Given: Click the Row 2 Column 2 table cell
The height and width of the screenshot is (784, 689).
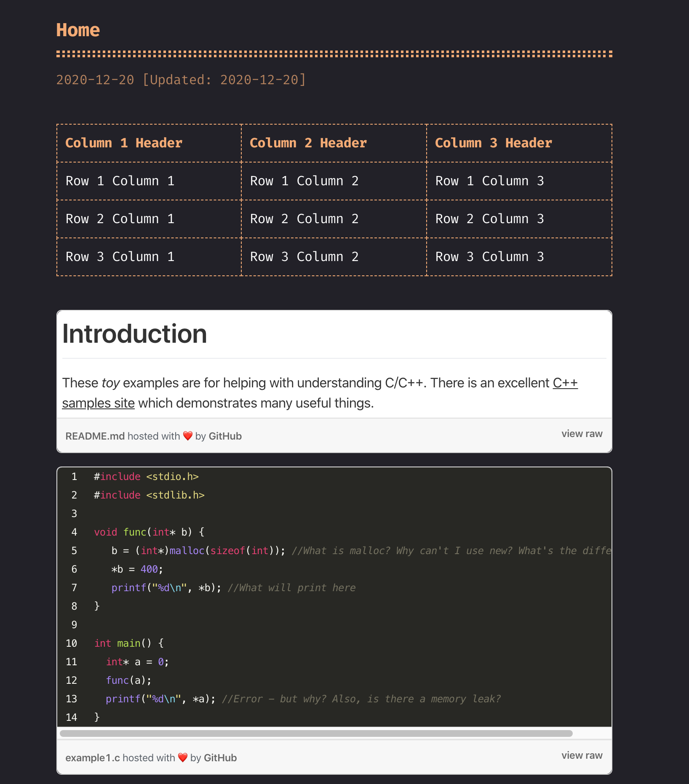Looking at the screenshot, I should 304,219.
